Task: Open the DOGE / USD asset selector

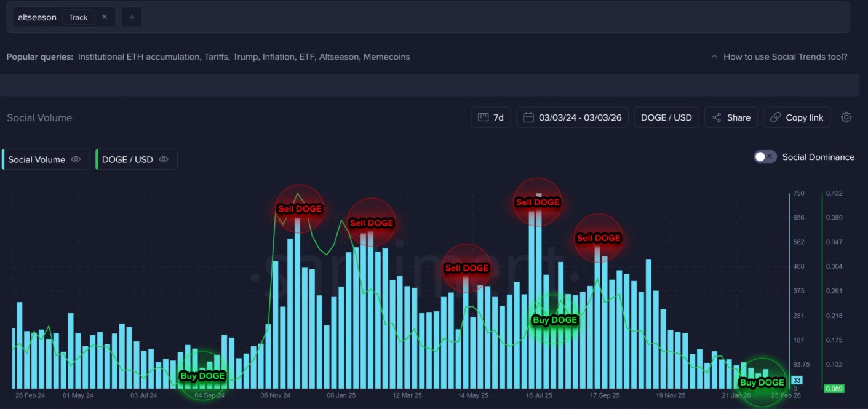Action: coord(666,117)
